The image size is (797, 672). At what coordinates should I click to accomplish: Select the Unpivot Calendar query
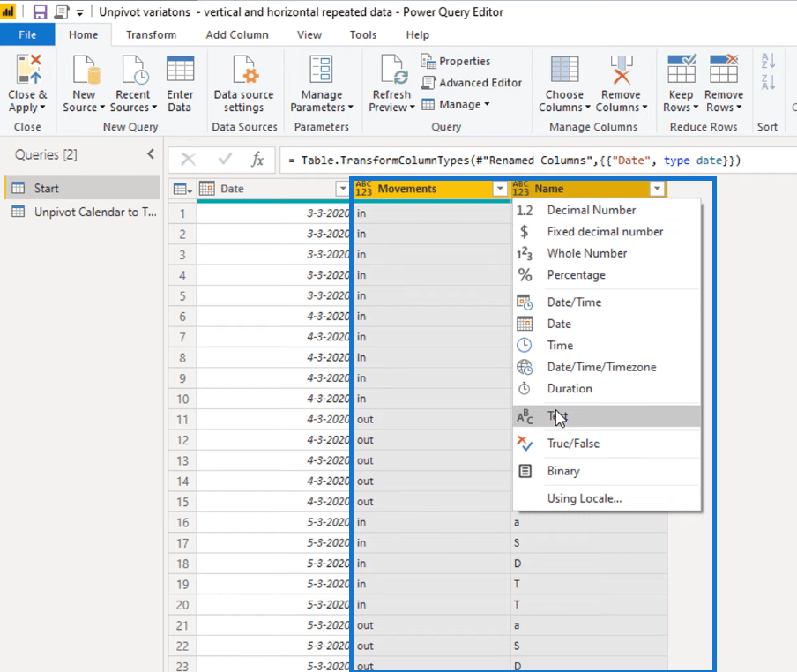82,212
